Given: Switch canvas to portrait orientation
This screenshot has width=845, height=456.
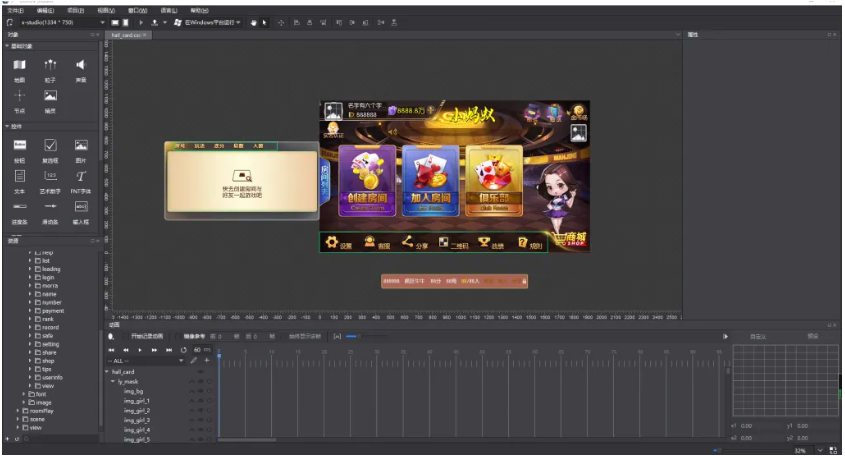Looking at the screenshot, I should [126, 23].
